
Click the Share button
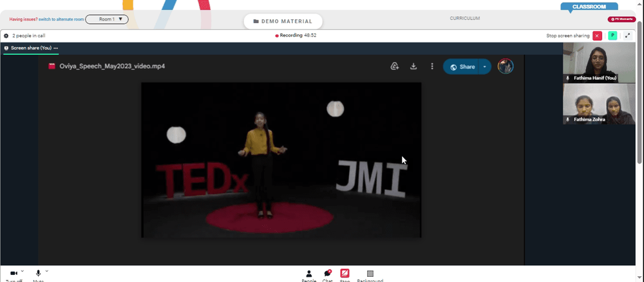(x=461, y=66)
